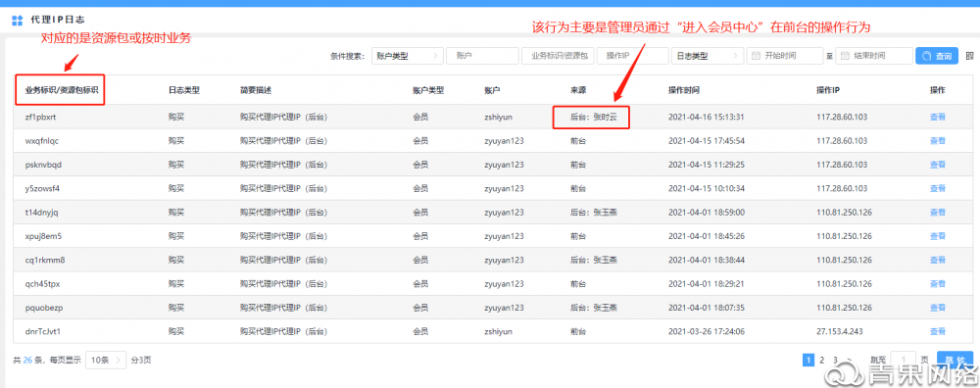Click the column settings grid icon
The width and height of the screenshot is (980, 388).
(x=970, y=56)
